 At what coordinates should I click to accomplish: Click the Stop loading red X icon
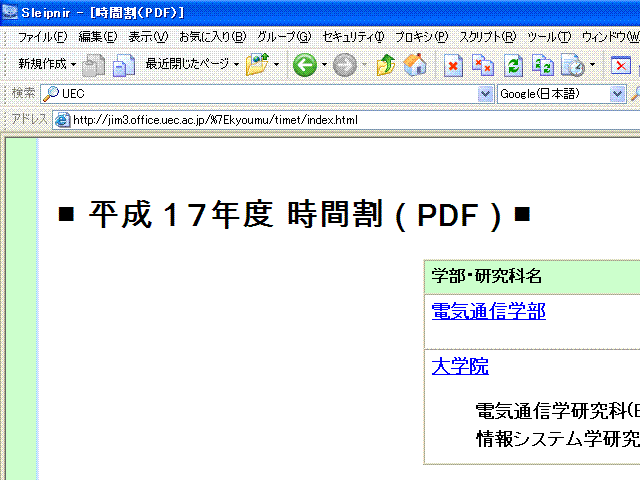point(453,66)
